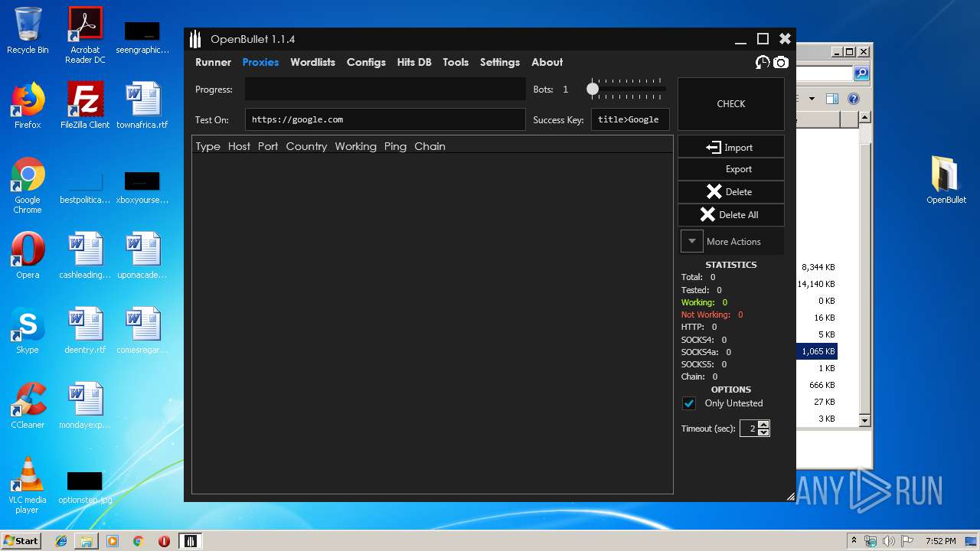The width and height of the screenshot is (980, 551).
Task: Sort proxy list by Working column
Action: pos(355,146)
